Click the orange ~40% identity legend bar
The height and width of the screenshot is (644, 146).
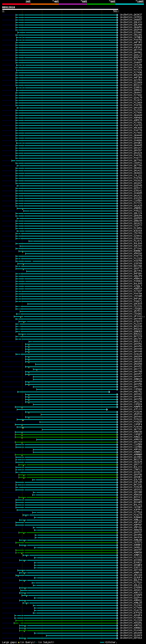pos(45,4)
